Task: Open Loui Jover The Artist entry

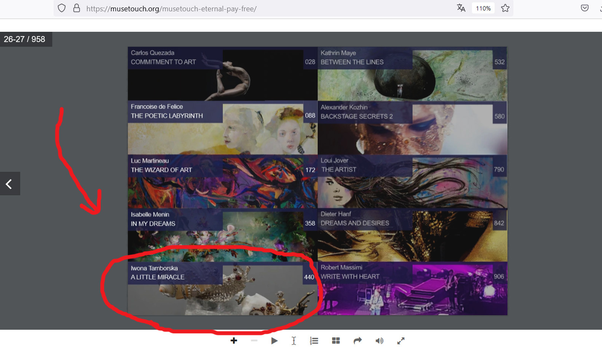Action: (x=412, y=181)
